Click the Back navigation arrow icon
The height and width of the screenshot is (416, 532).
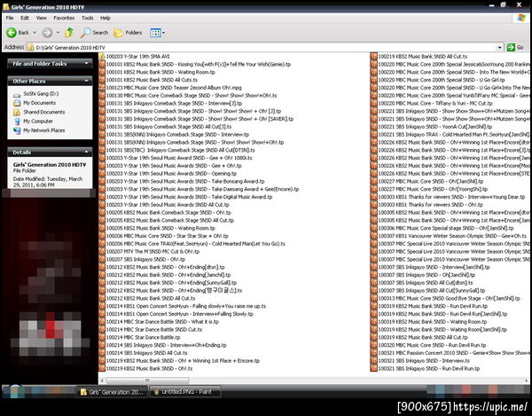[12, 33]
